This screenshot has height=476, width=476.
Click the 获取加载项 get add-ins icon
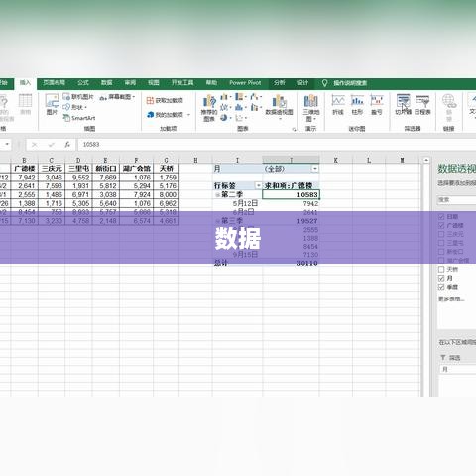click(x=150, y=100)
